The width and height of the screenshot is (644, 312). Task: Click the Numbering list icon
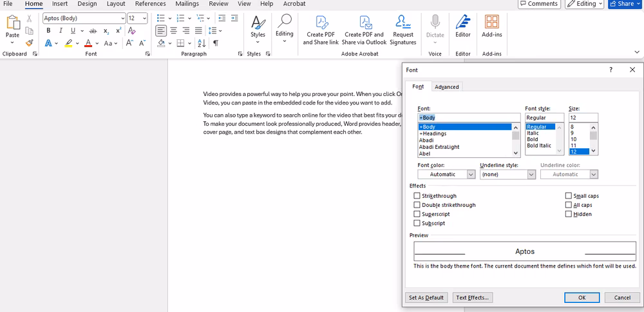click(180, 18)
